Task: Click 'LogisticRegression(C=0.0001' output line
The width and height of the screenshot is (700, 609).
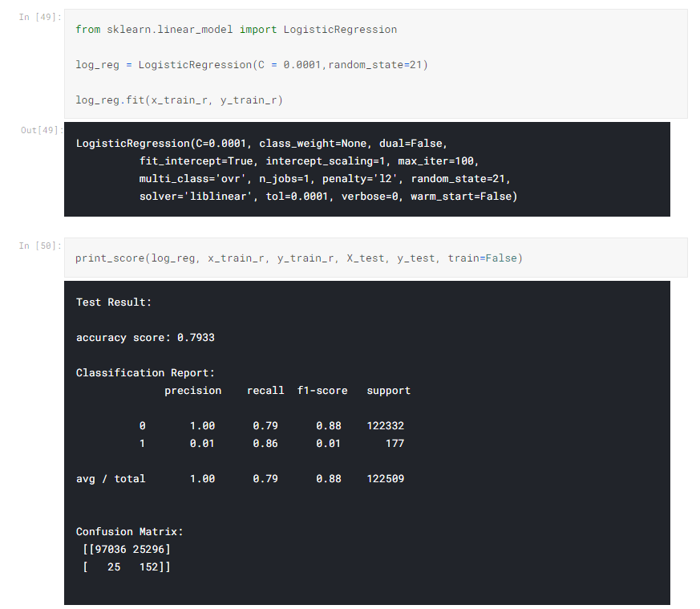Action: tap(261, 144)
